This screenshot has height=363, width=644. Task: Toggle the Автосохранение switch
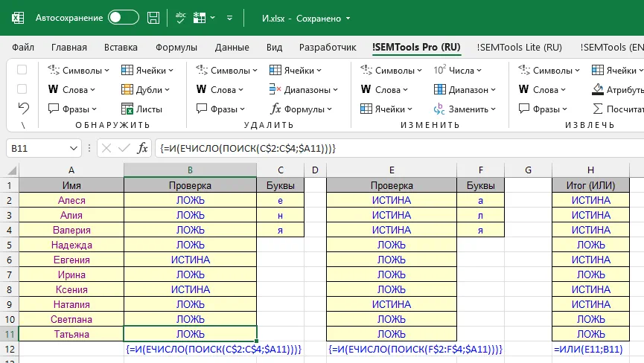click(123, 17)
